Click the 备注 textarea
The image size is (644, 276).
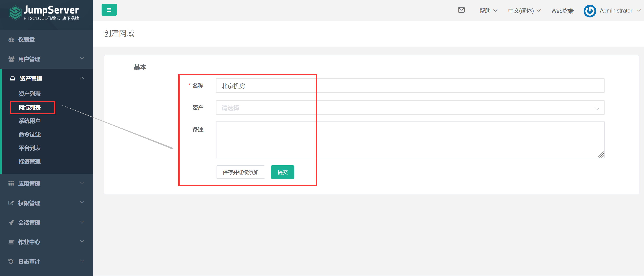pos(410,140)
